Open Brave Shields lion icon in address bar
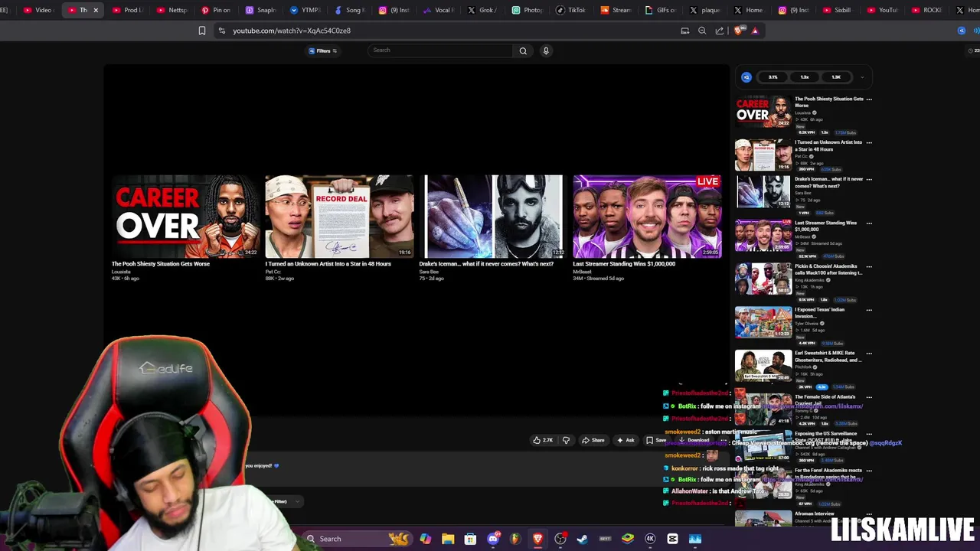Viewport: 980px width, 551px height. coord(738,31)
